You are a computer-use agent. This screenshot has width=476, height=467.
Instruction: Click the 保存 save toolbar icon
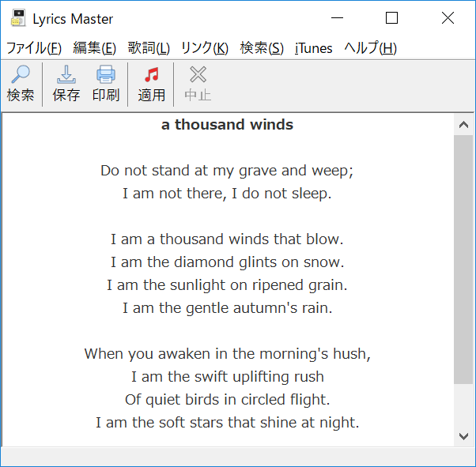click(x=66, y=76)
